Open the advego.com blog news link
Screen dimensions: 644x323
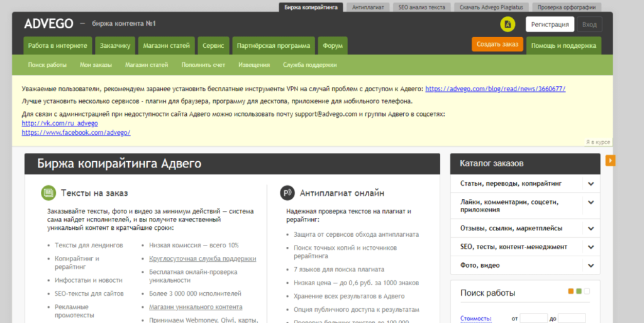point(496,89)
